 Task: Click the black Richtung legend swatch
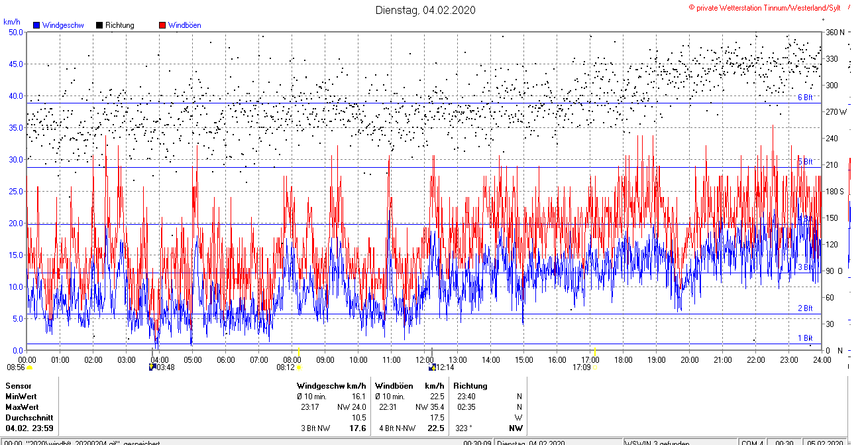(x=99, y=25)
